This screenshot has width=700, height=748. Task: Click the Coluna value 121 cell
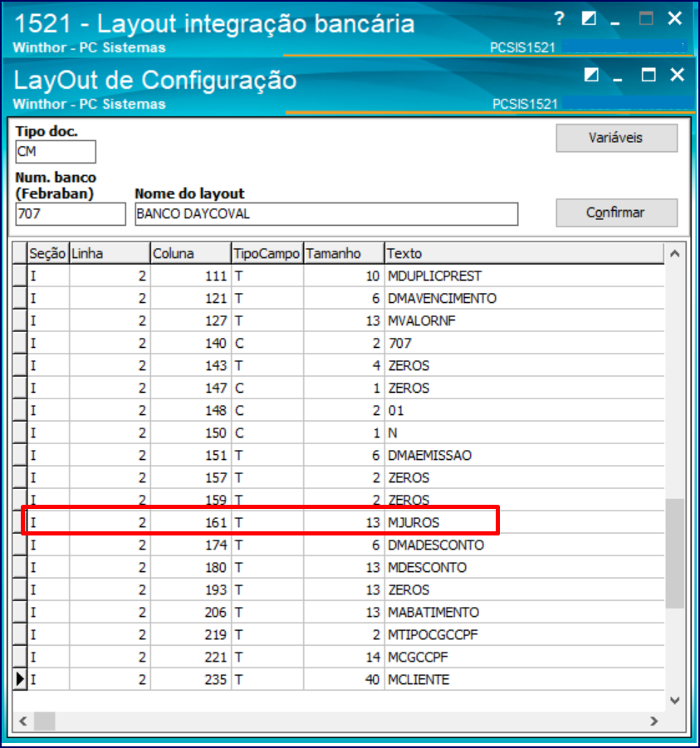pos(191,298)
